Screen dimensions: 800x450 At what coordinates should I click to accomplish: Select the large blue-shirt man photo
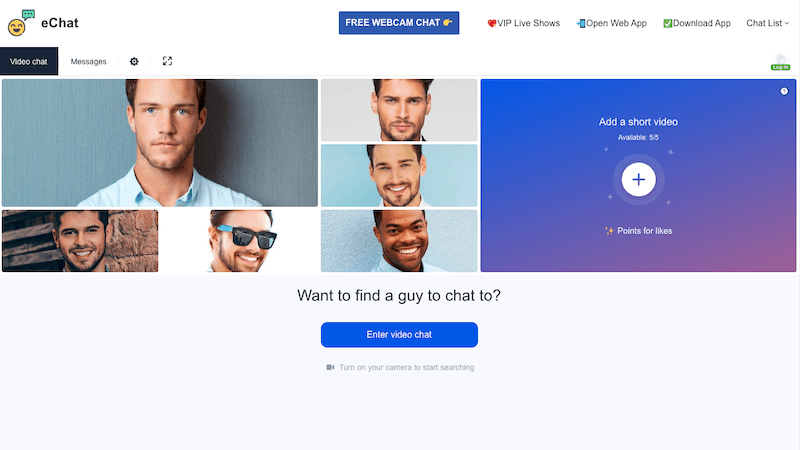click(x=160, y=143)
